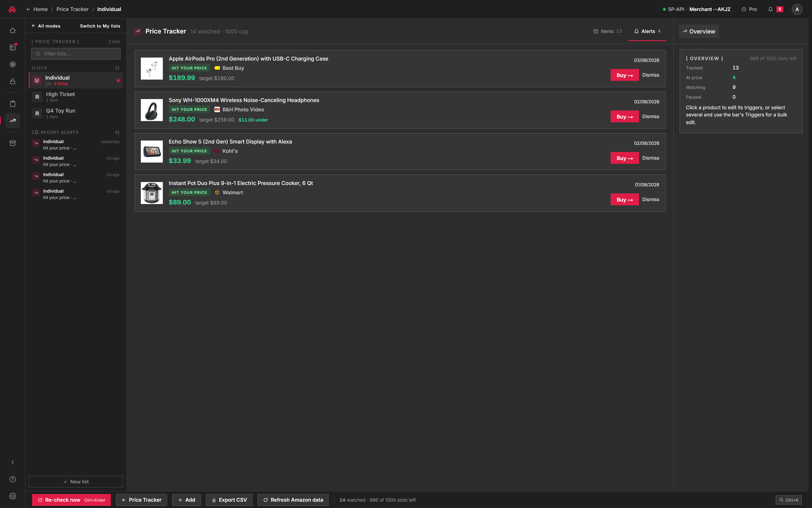812x508 pixels.
Task: Click Switch to My lists
Action: 100,26
